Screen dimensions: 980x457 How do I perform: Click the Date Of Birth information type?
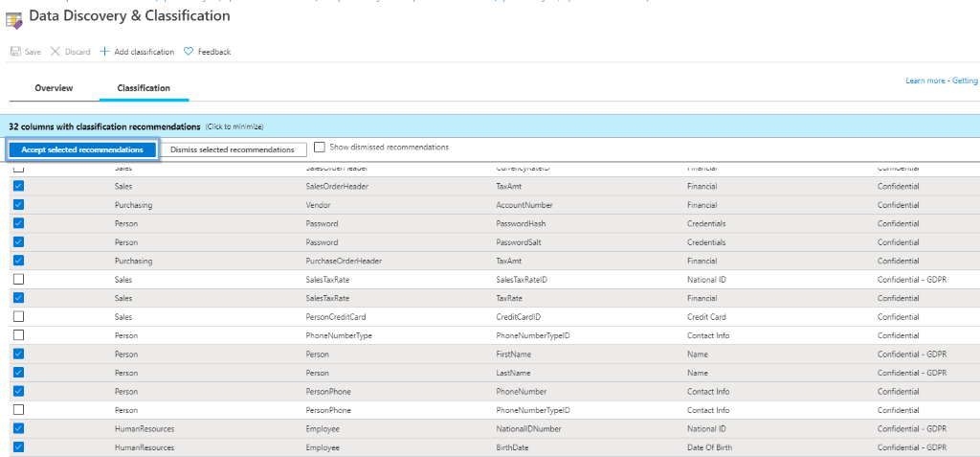point(709,447)
